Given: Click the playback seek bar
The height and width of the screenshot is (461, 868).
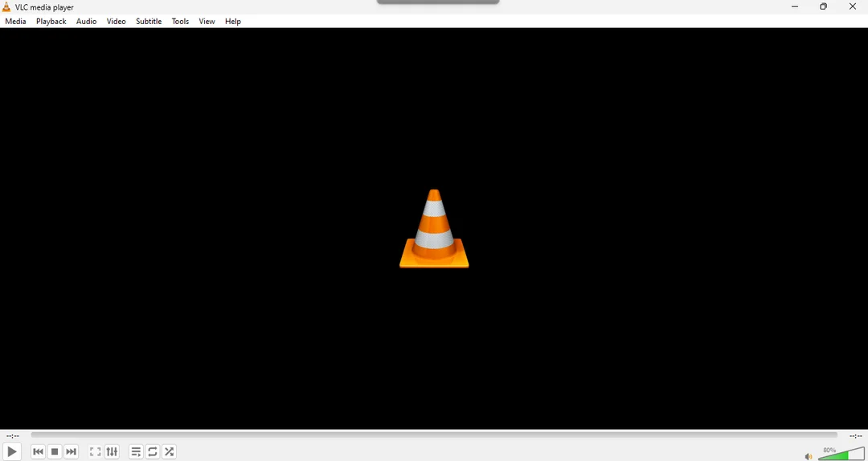Looking at the screenshot, I should pos(434,435).
